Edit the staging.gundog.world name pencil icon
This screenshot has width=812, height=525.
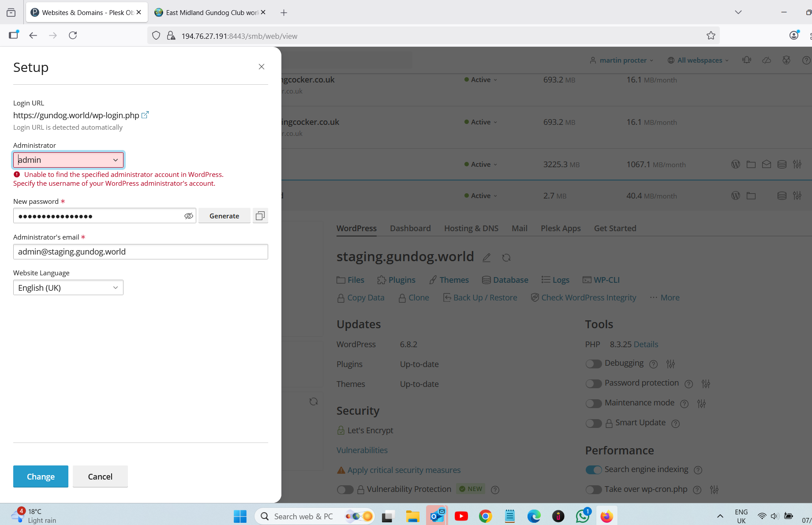click(486, 258)
